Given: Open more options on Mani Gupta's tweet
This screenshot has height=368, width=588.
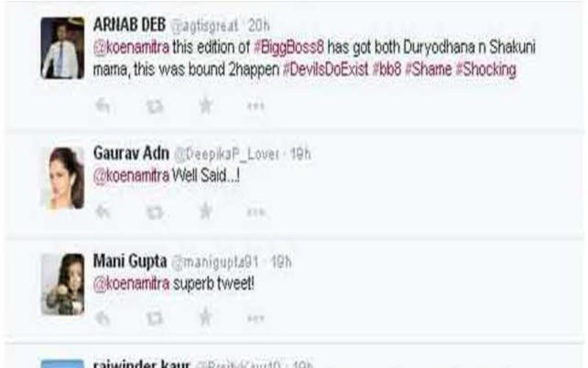Looking at the screenshot, I should pyautogui.click(x=256, y=319).
